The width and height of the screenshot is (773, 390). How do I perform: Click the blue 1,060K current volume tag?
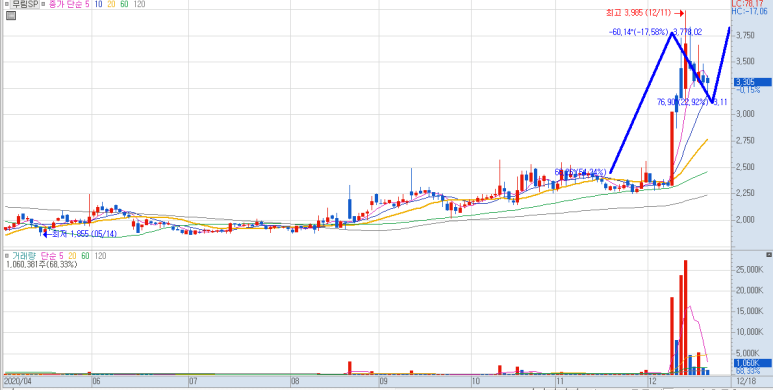753,362
